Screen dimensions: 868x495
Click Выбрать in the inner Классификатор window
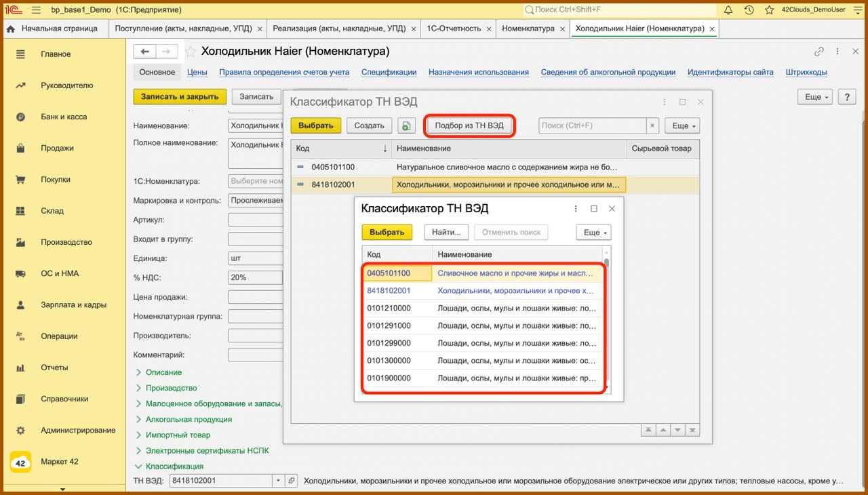(x=387, y=233)
